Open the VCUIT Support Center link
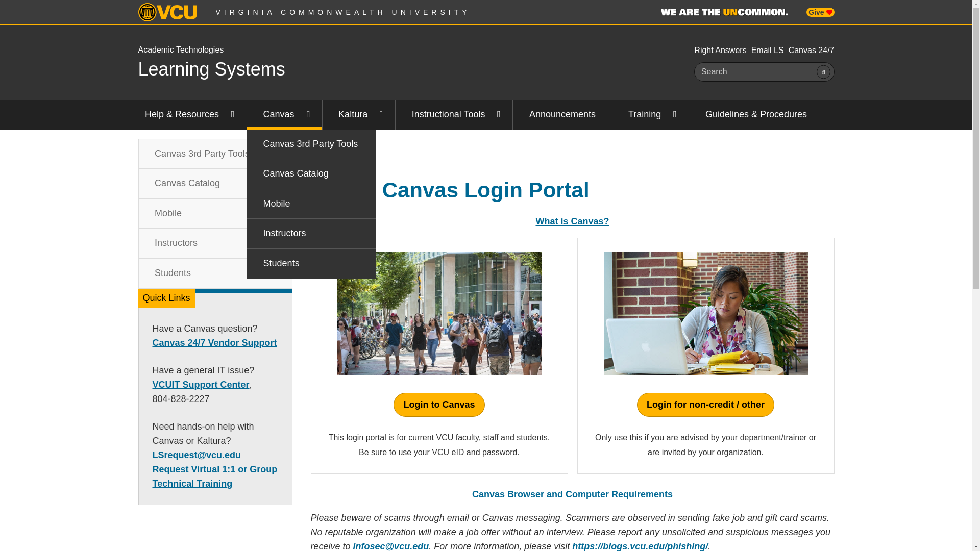The image size is (980, 551). pyautogui.click(x=201, y=385)
